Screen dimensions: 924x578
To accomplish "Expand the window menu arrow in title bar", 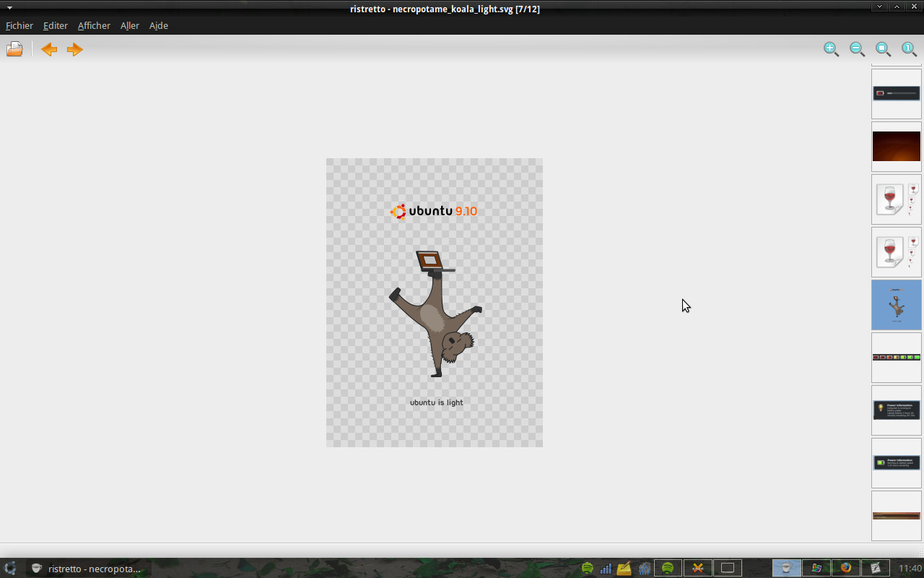I will pos(9,8).
